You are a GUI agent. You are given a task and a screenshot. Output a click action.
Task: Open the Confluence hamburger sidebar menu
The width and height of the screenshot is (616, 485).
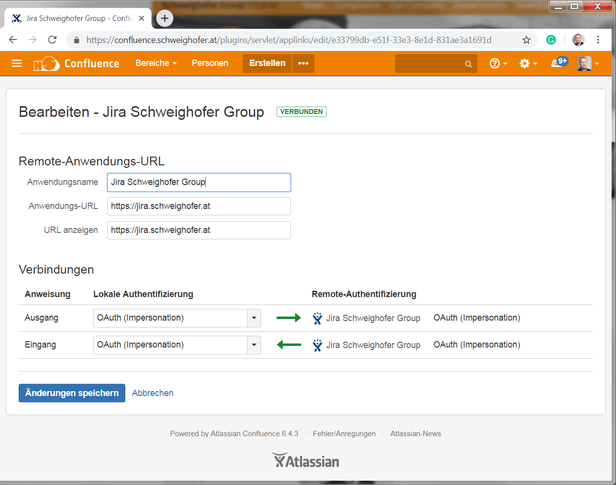[x=16, y=63]
